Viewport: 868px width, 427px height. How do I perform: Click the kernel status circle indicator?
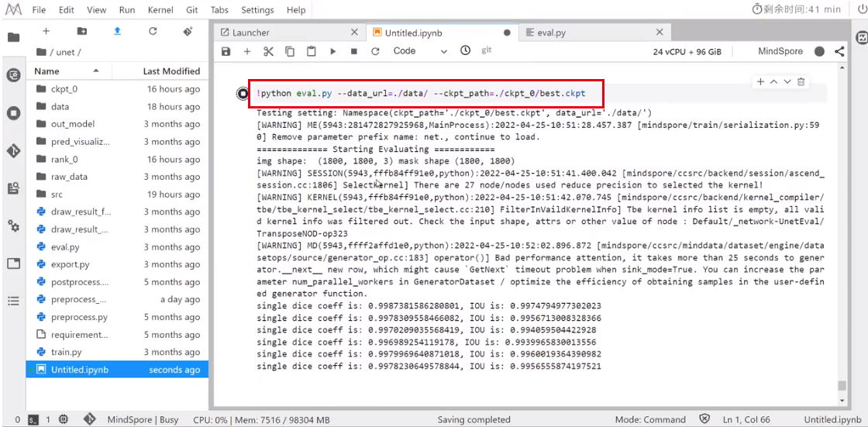(x=819, y=51)
